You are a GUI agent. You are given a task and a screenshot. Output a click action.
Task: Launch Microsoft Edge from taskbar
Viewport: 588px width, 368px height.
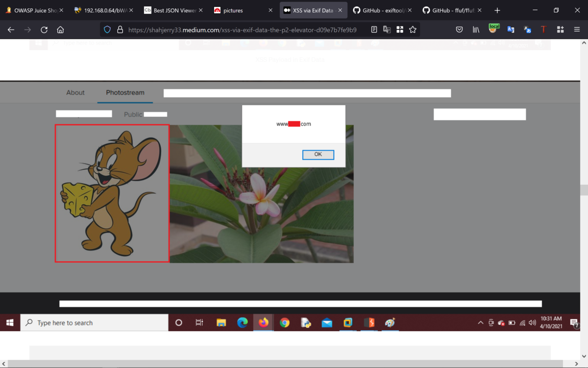coord(243,323)
